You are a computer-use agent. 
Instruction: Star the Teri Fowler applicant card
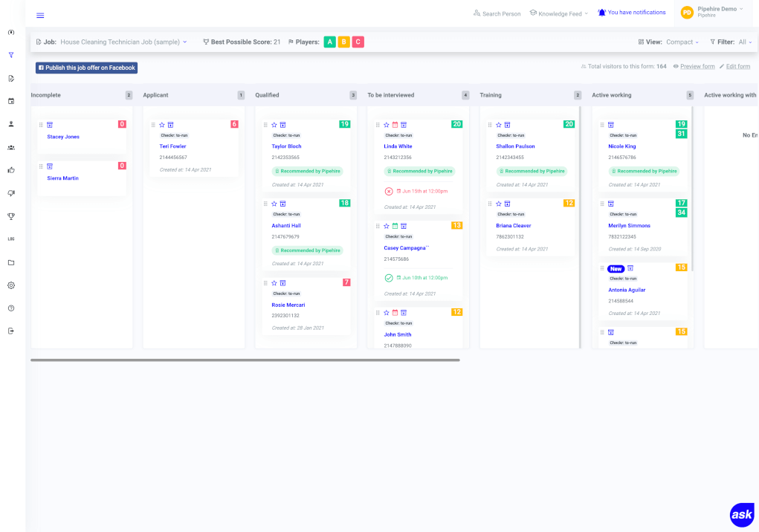[161, 125]
